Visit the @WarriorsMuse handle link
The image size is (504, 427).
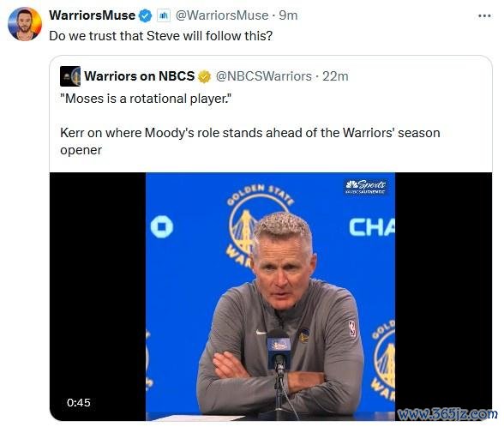tap(222, 15)
